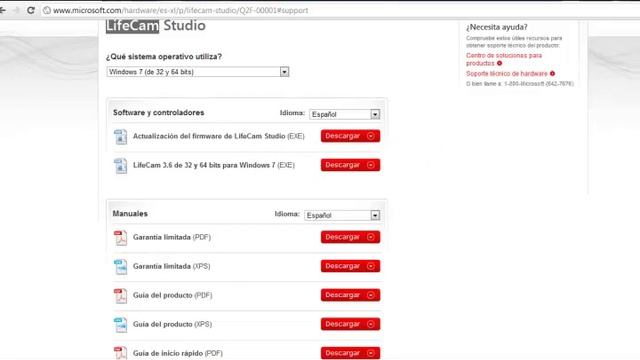Click the address bar URL field
640x360 pixels.
[x=180, y=10]
